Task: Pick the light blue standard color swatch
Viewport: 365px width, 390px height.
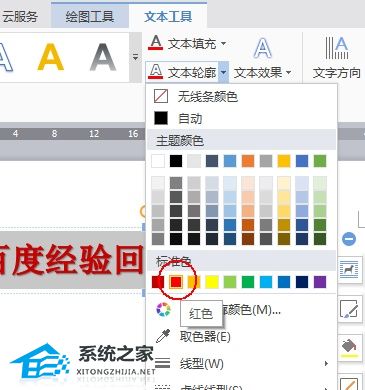Action: (x=266, y=282)
